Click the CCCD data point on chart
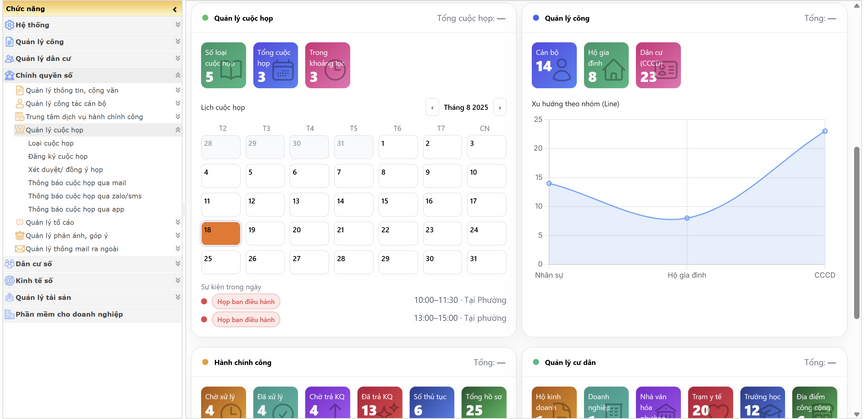Image resolution: width=864 pixels, height=419 pixels. (825, 131)
